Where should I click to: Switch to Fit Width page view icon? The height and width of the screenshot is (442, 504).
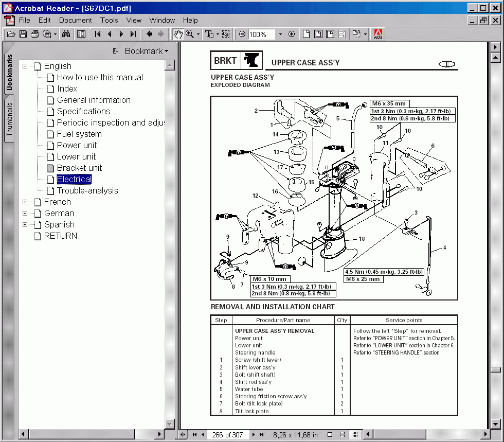[x=330, y=34]
